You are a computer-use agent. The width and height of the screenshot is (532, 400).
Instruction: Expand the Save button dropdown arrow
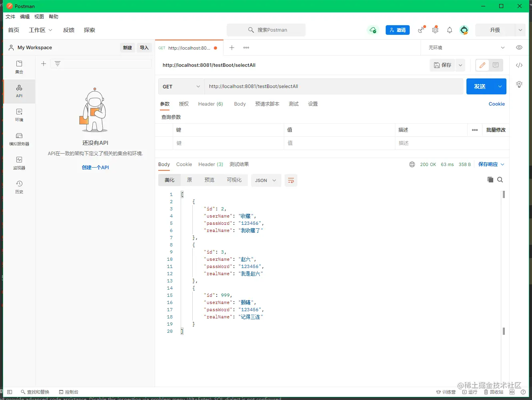[460, 65]
